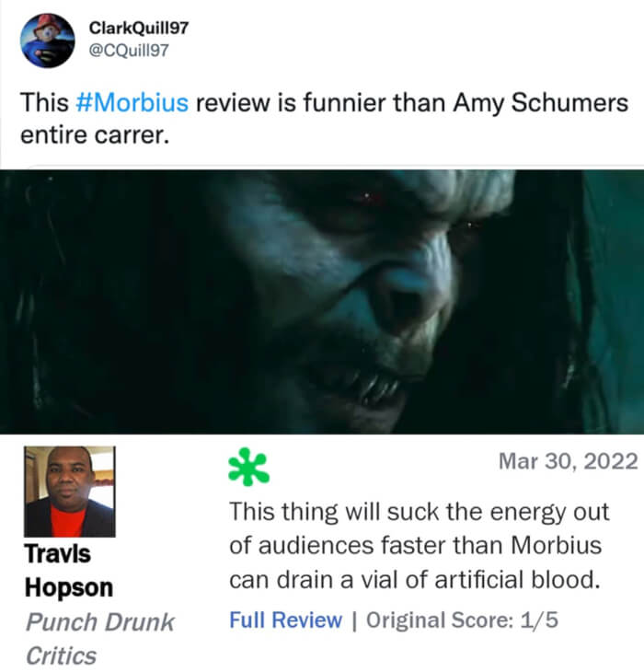The height and width of the screenshot is (672, 644).
Task: Click the word Critics under Punch Drunk
Action: pyautogui.click(x=62, y=655)
